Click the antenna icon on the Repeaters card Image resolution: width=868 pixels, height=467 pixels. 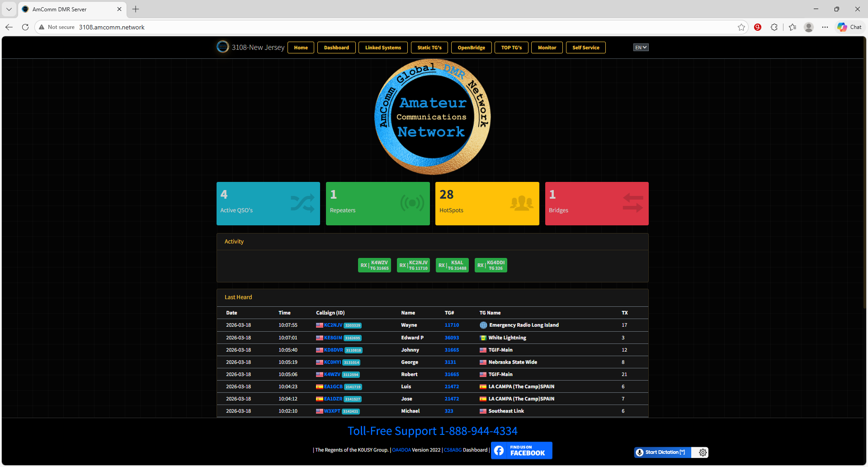412,203
